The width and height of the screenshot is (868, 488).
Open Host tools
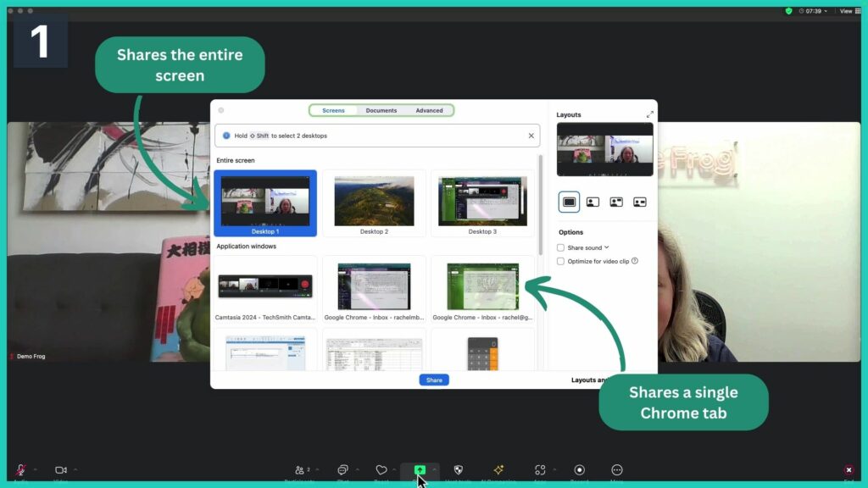pyautogui.click(x=458, y=469)
